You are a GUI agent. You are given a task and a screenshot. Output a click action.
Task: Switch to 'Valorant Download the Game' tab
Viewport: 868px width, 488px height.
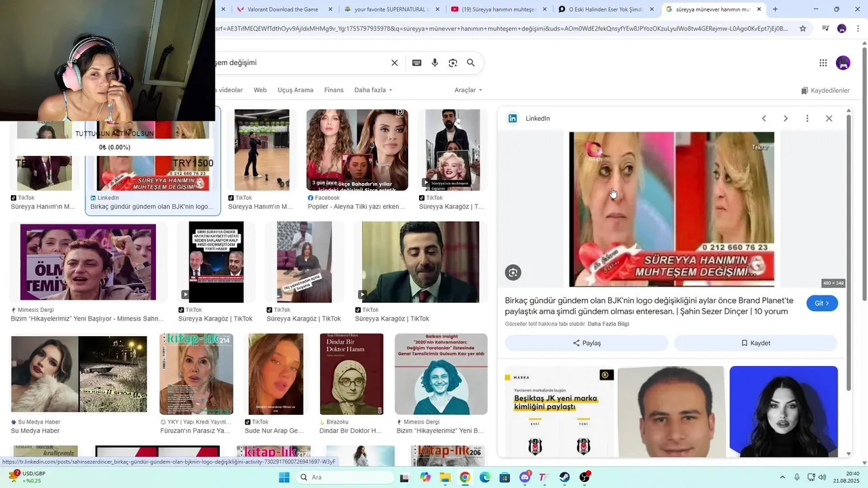tap(285, 9)
